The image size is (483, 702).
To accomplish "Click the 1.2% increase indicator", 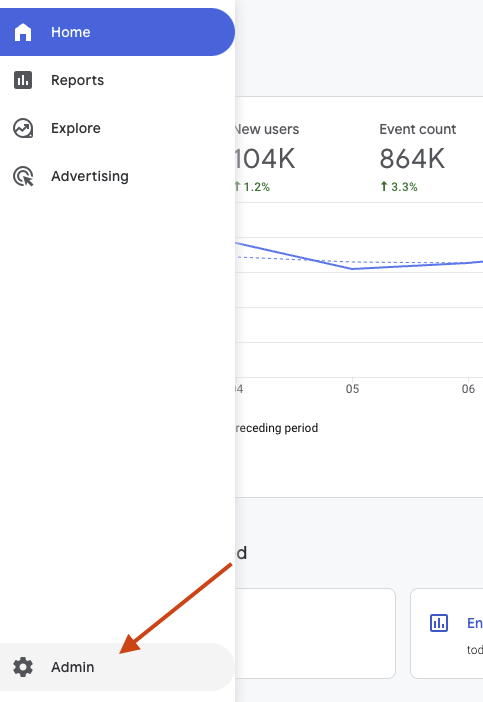I will [x=252, y=187].
